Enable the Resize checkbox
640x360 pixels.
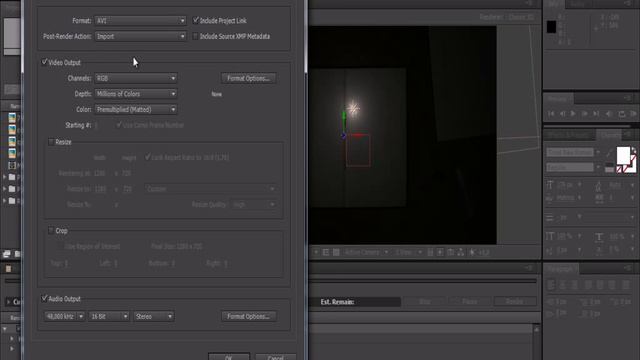point(51,142)
